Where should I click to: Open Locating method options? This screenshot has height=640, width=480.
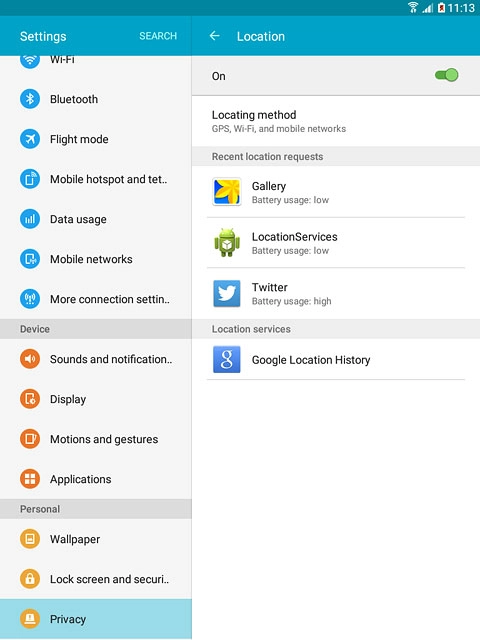click(x=336, y=121)
